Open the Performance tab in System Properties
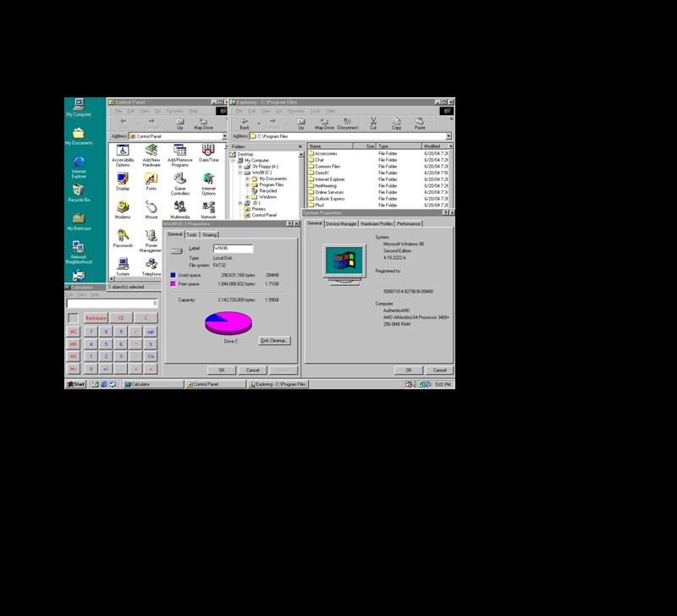This screenshot has width=677, height=616. pos(409,223)
